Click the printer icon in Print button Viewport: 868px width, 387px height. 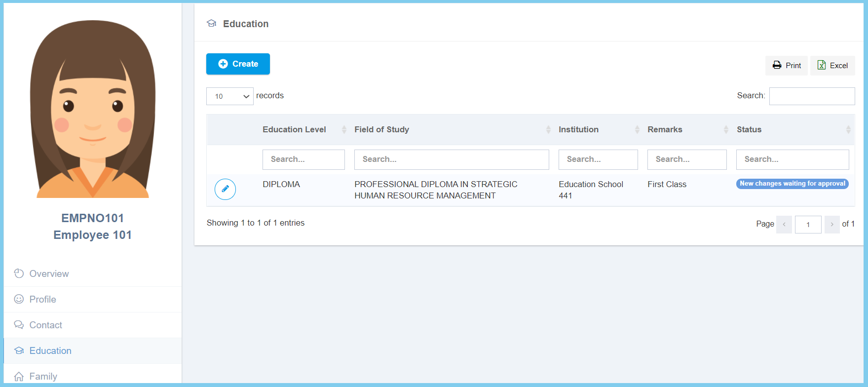click(777, 65)
